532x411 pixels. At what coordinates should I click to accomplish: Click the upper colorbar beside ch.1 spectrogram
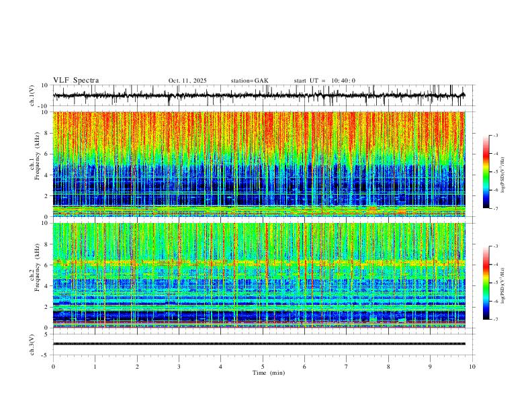point(486,172)
